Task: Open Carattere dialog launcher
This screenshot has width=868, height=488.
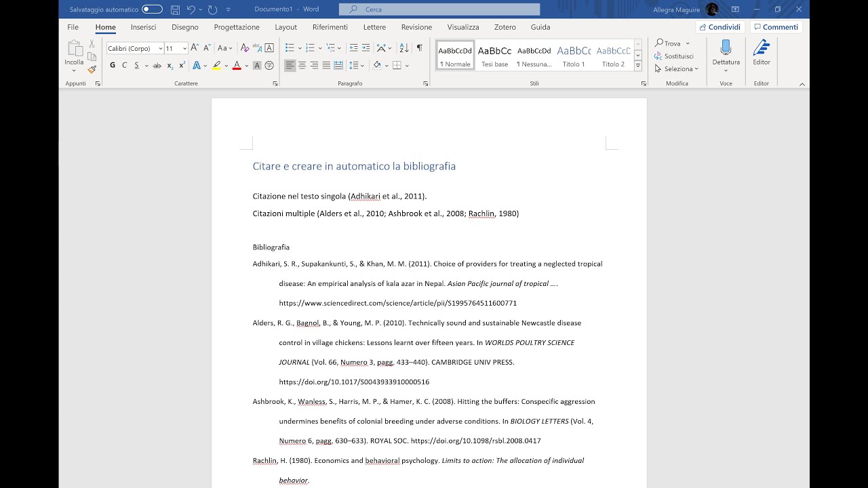Action: pos(275,83)
